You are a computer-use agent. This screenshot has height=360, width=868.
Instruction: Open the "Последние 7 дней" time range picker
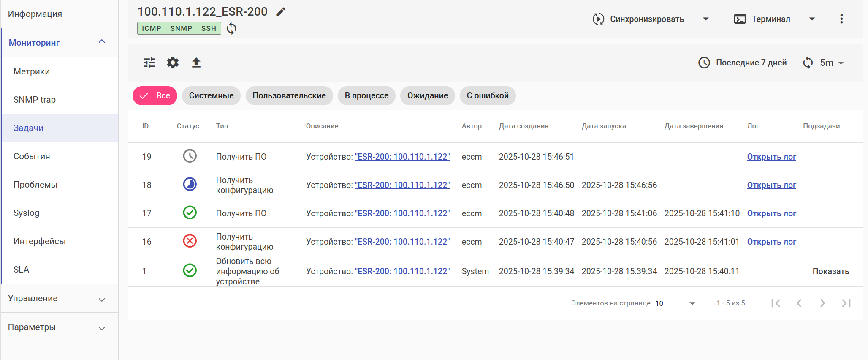743,63
